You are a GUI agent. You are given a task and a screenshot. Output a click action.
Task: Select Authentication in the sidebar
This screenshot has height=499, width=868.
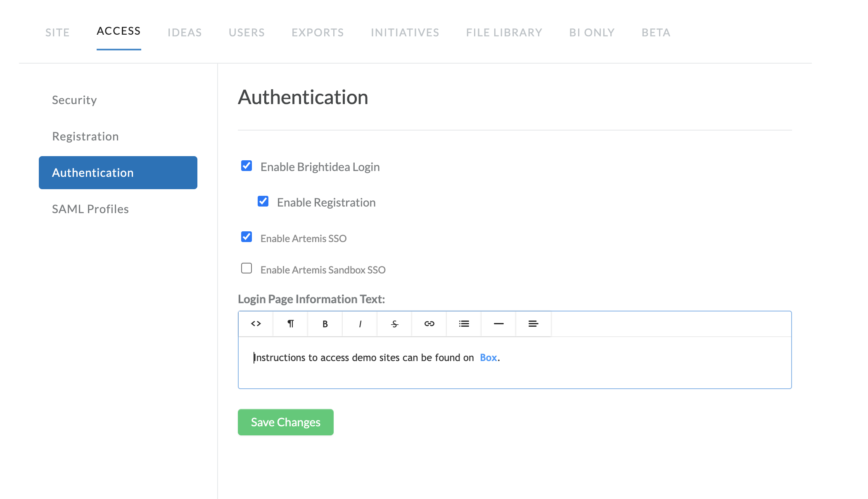pyautogui.click(x=118, y=173)
